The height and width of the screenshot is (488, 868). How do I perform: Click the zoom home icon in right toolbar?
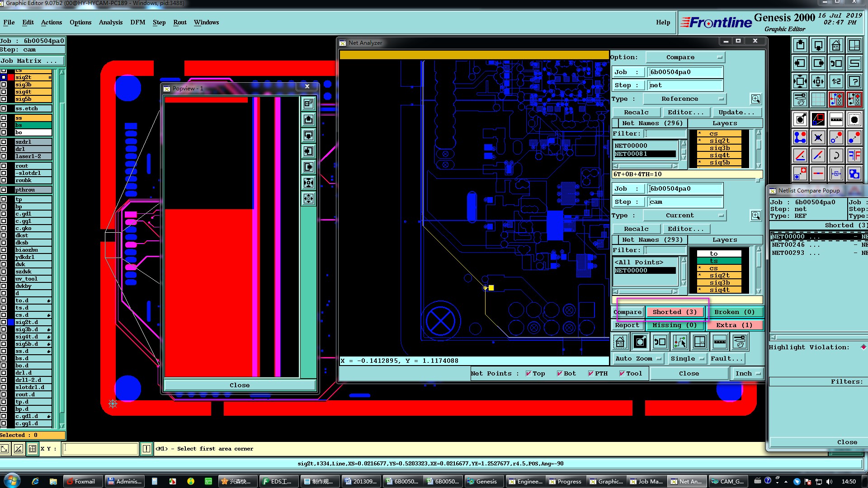coord(836,46)
